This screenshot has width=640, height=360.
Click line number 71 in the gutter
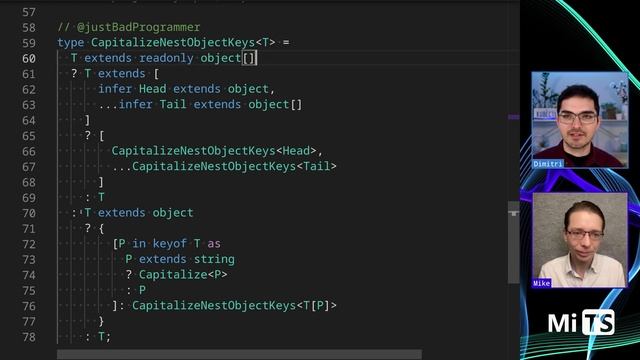(x=29, y=229)
